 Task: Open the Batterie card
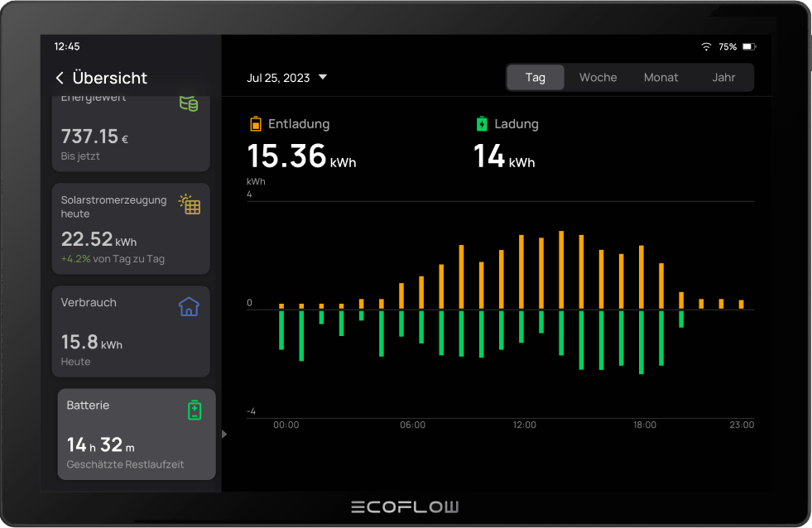point(137,434)
